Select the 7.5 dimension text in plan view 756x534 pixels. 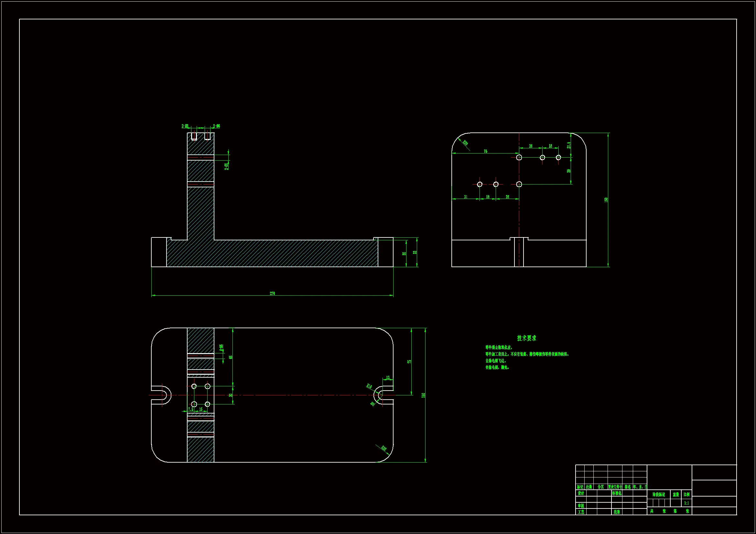coord(191,409)
